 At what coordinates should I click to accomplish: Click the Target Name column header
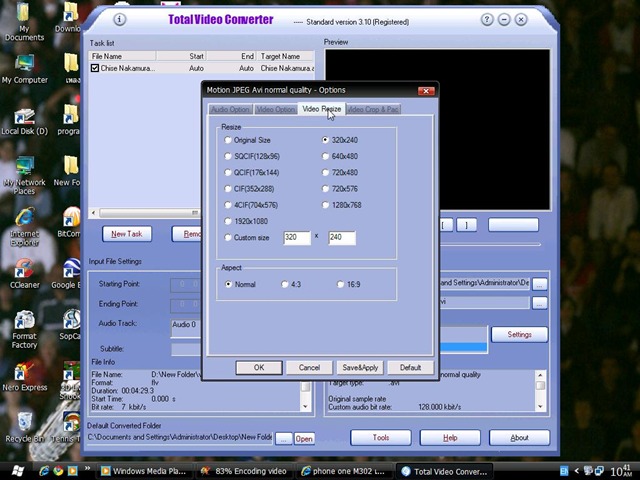tap(286, 56)
